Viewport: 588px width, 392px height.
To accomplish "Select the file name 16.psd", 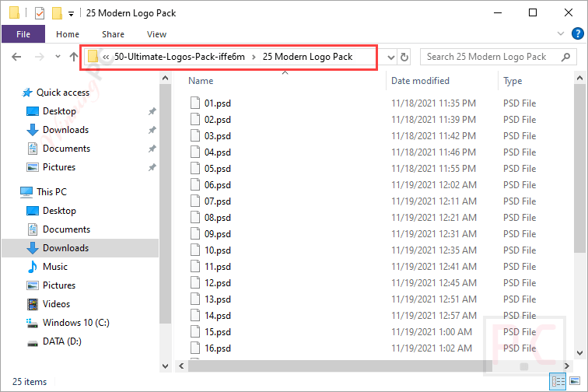I will tap(218, 348).
